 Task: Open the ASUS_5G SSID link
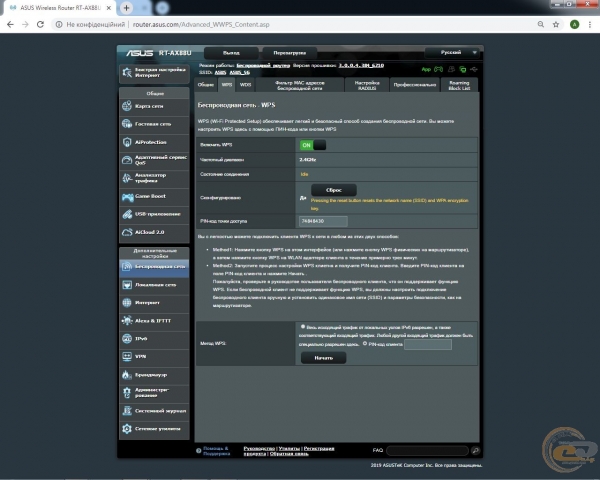(240, 72)
